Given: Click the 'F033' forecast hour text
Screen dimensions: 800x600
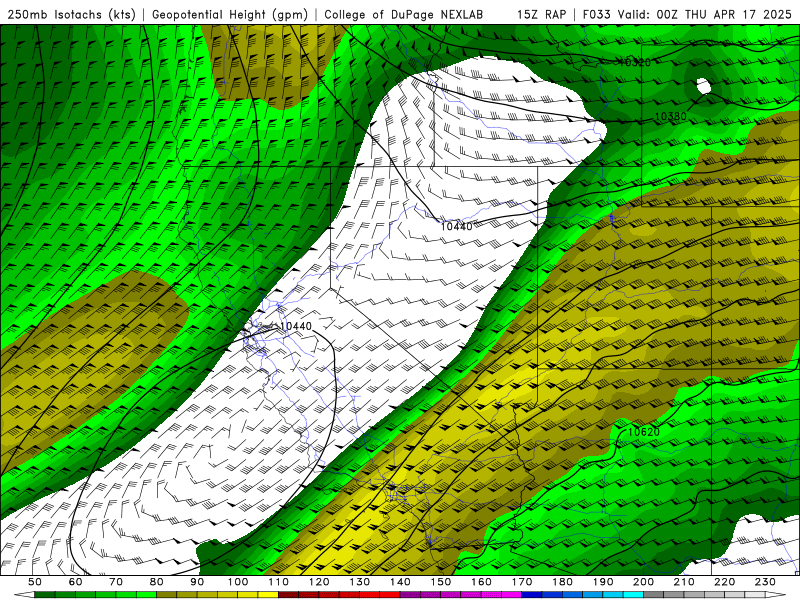Looking at the screenshot, I should coord(596,14).
